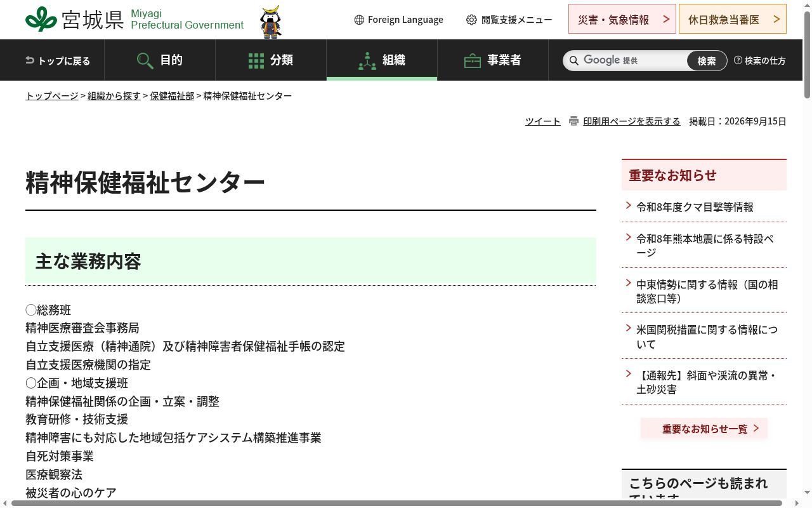Click 印刷用ページを表示する link
812x508 pixels.
[632, 121]
